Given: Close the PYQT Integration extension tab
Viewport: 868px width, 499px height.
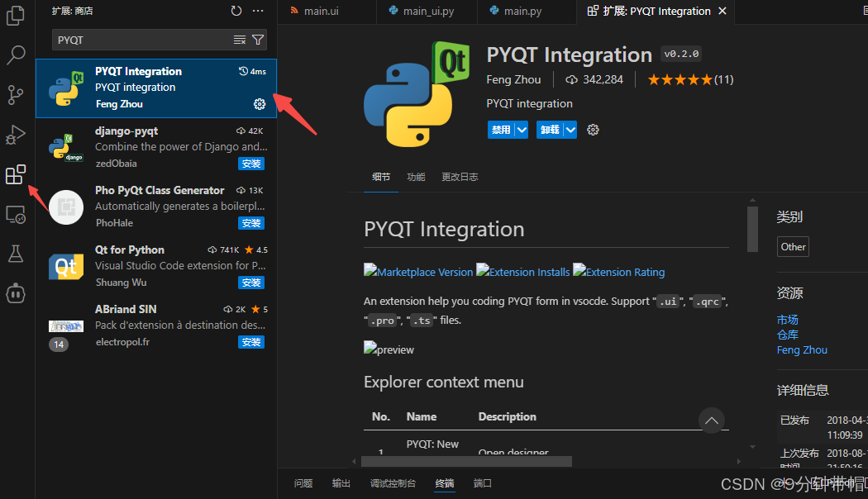Looking at the screenshot, I should pyautogui.click(x=723, y=11).
